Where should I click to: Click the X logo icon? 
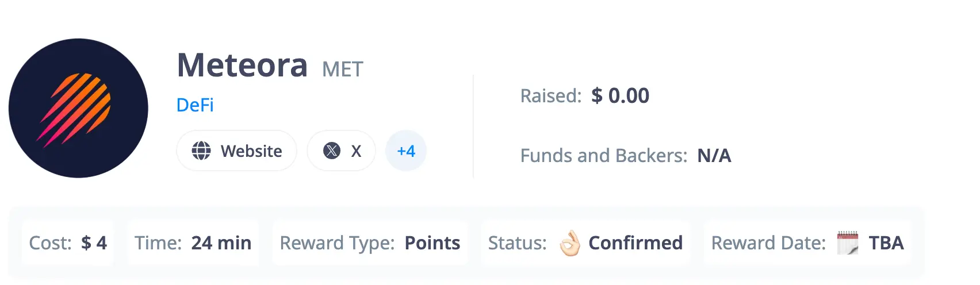click(332, 151)
